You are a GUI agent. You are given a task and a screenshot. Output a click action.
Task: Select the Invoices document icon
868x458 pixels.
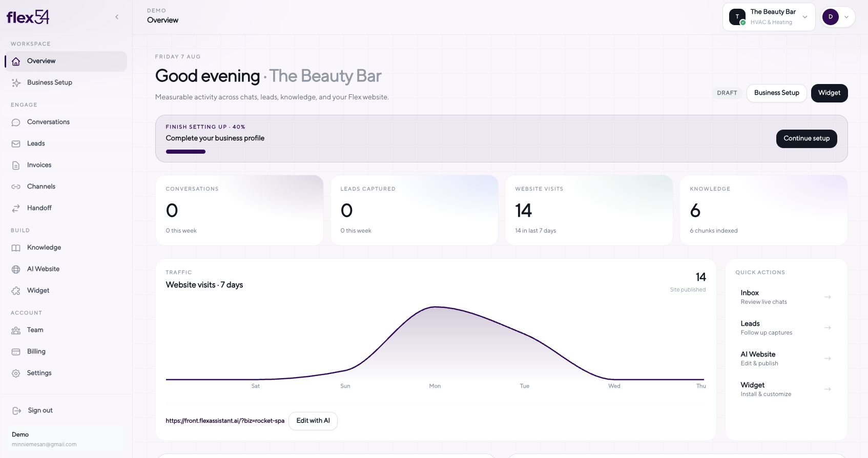pyautogui.click(x=16, y=165)
